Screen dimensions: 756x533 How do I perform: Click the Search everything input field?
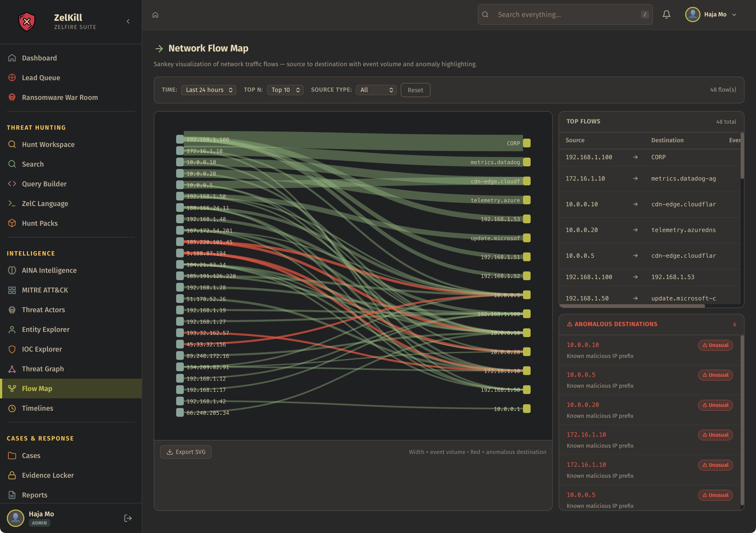coord(565,15)
